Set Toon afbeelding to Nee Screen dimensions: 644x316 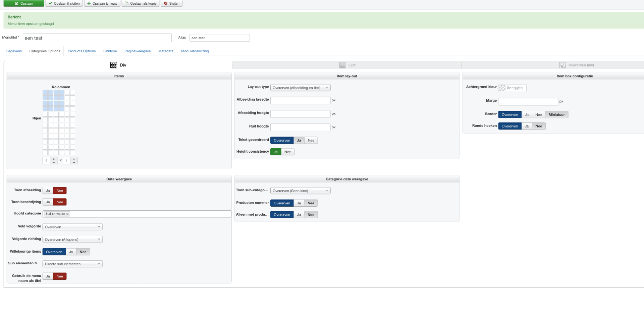click(60, 191)
